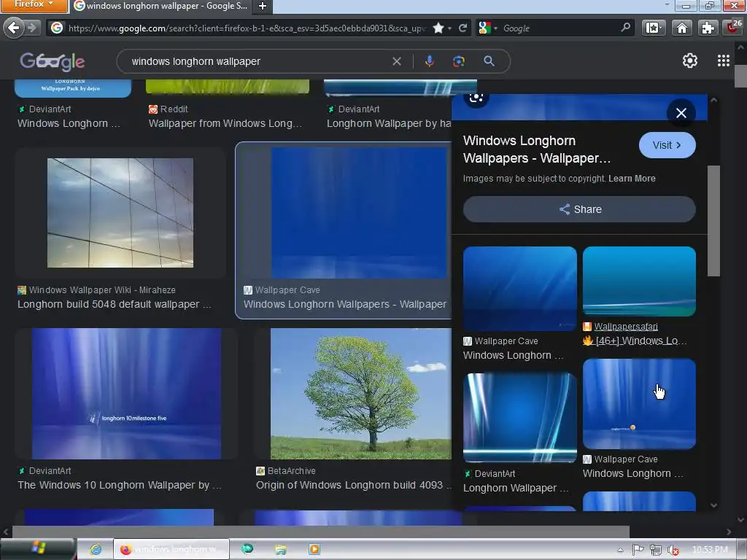The width and height of the screenshot is (747, 560).
Task: Open the orange Firefox menu button
Action: pos(34,5)
